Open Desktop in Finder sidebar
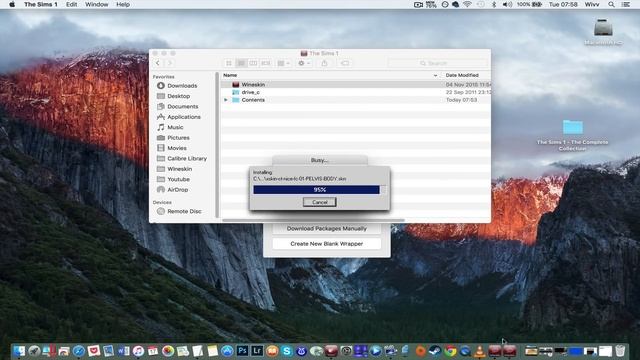 [x=178, y=96]
